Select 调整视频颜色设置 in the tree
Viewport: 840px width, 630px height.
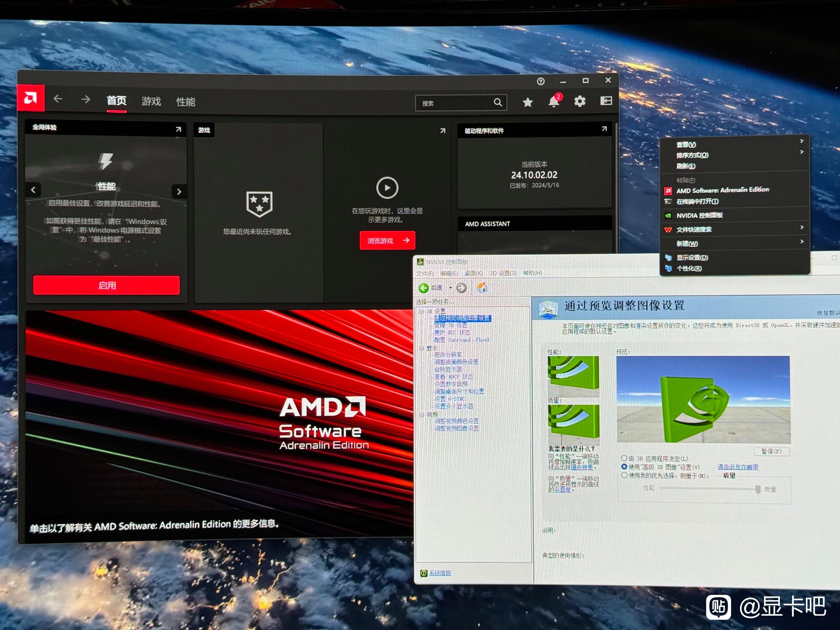pos(457,421)
